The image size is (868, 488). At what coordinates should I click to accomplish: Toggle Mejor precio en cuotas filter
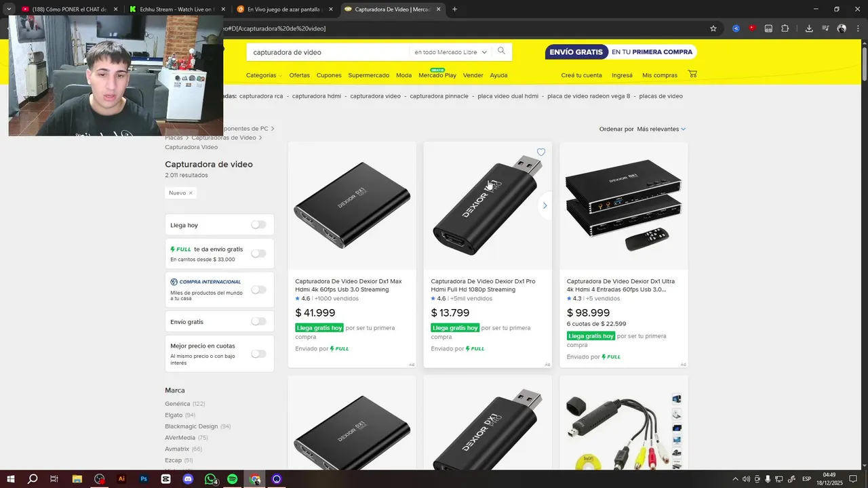coord(258,354)
